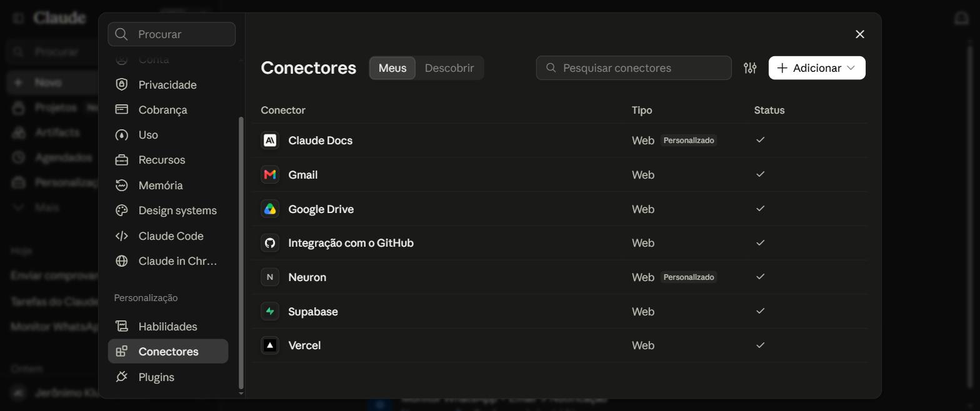Click the Status column header
The height and width of the screenshot is (411, 980).
(x=769, y=110)
